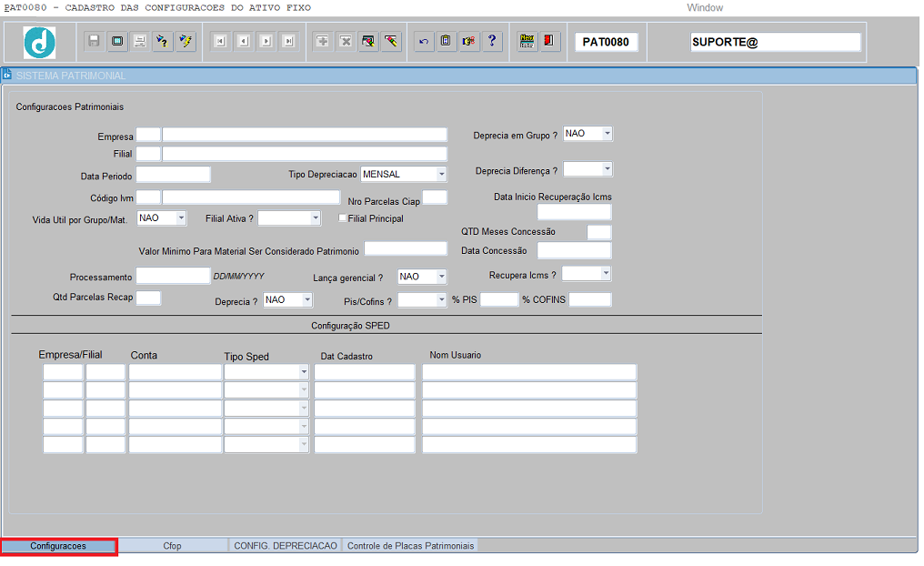
Task: Open the first-row Tipo Sped dropdown
Action: [304, 372]
